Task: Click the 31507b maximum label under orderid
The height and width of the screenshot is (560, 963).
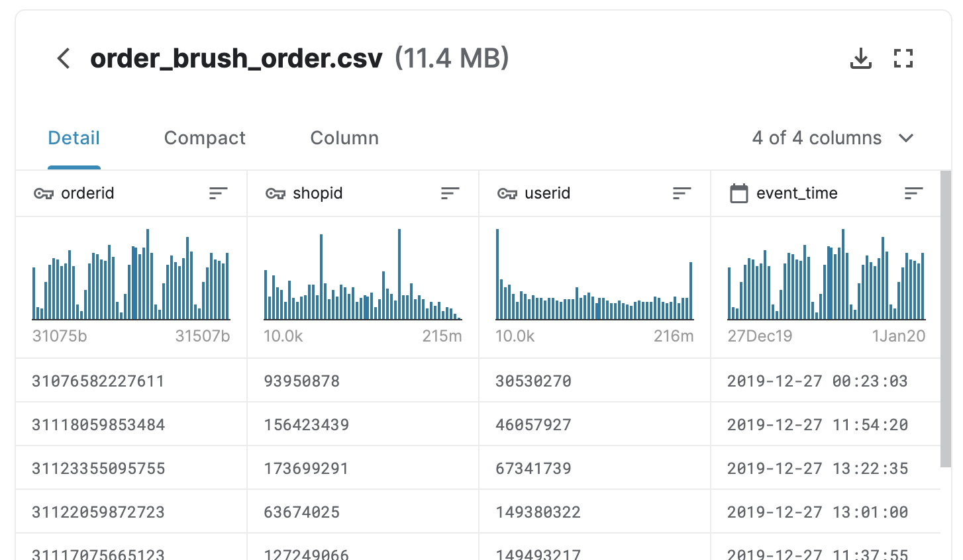Action: (x=203, y=336)
